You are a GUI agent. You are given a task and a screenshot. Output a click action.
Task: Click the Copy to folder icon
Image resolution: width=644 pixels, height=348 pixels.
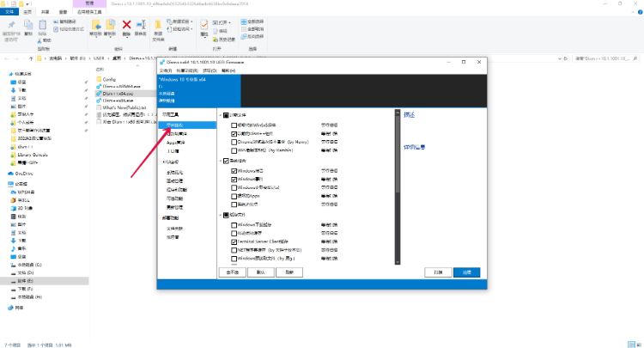(110, 25)
